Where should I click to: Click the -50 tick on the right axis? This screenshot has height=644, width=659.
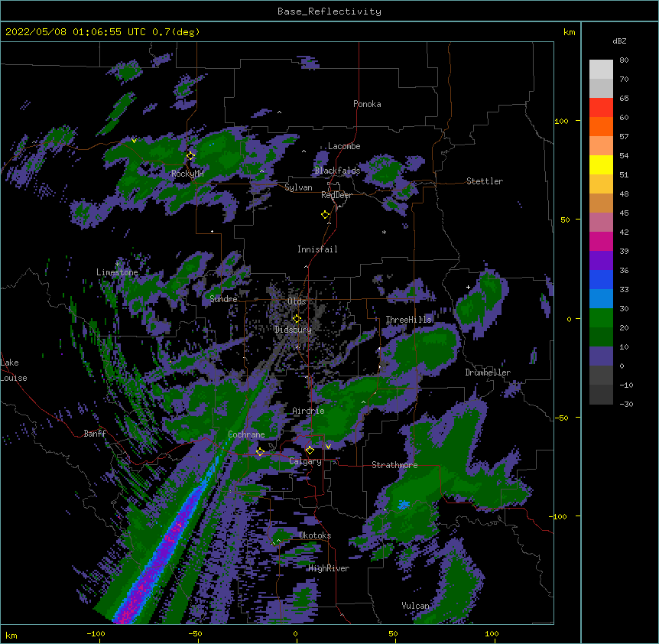[x=561, y=418]
